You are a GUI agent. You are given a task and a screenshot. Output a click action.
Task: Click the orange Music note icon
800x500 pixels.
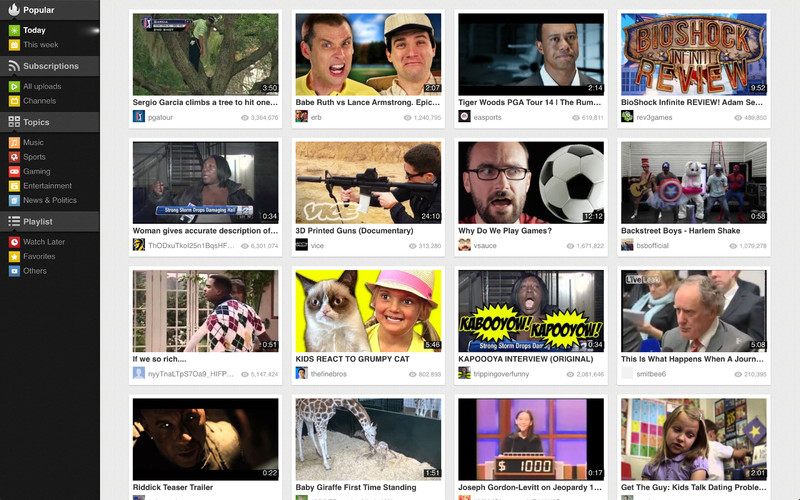point(14,143)
